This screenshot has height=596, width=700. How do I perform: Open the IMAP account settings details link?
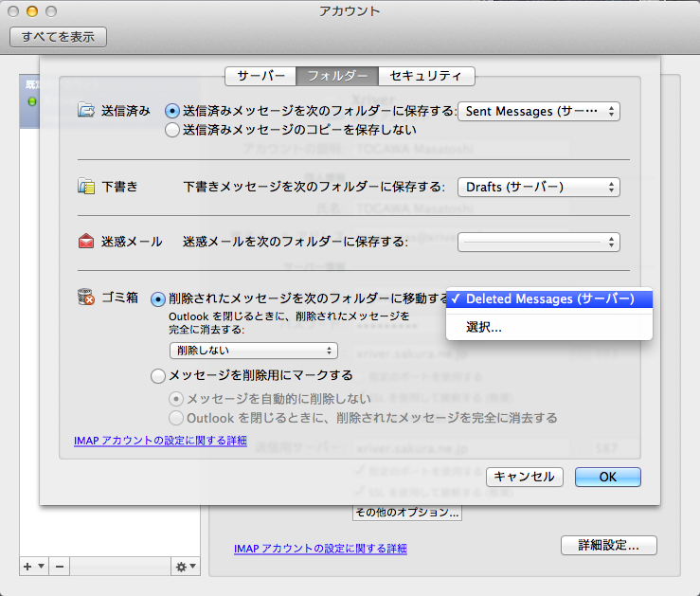(160, 441)
